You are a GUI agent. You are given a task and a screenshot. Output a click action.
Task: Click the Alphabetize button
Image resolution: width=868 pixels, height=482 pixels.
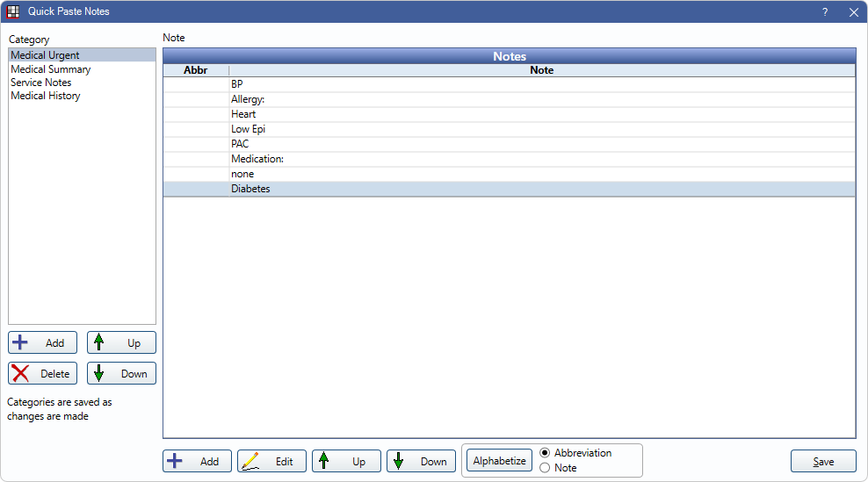499,461
